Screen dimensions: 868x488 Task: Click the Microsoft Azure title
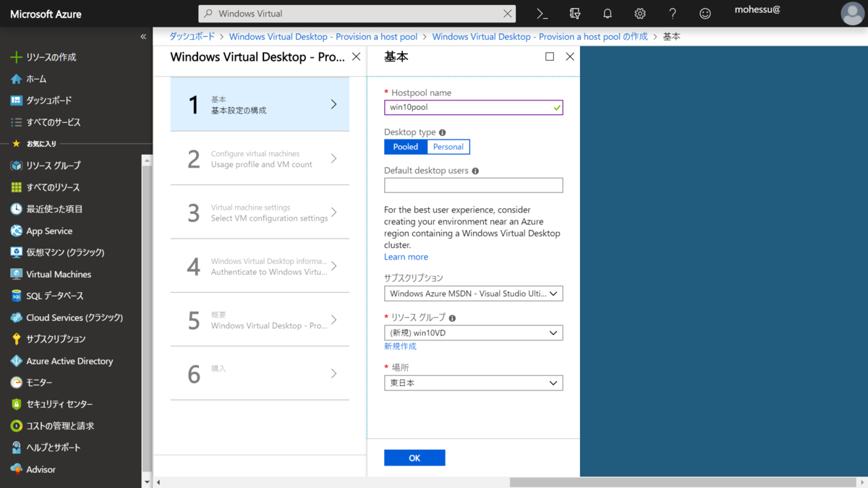pyautogui.click(x=46, y=14)
